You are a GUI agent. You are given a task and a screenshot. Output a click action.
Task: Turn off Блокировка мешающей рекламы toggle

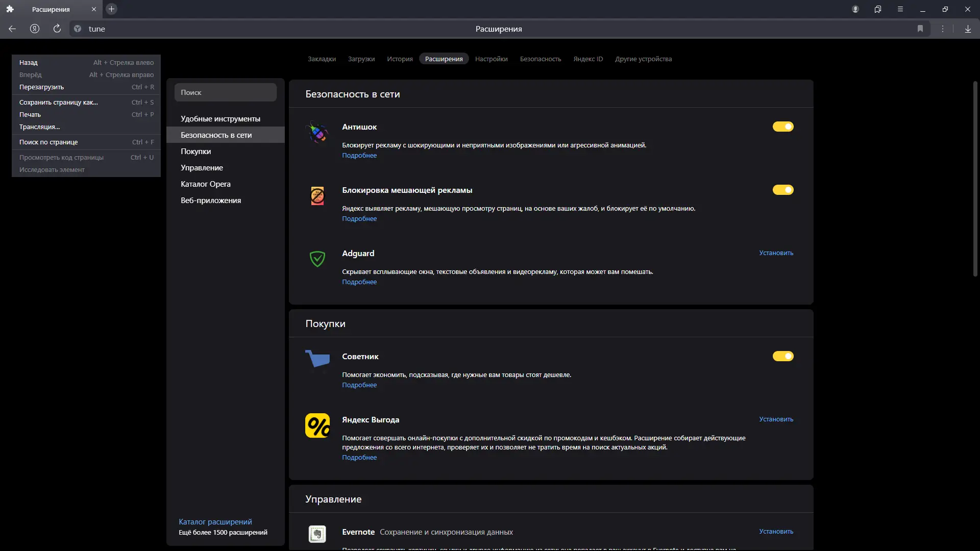(783, 190)
